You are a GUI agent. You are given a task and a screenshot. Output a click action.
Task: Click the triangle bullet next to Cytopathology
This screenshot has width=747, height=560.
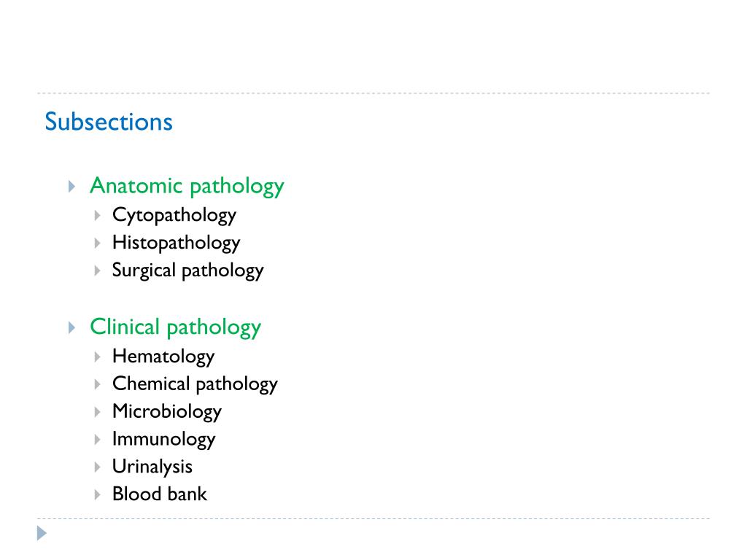coord(97,216)
